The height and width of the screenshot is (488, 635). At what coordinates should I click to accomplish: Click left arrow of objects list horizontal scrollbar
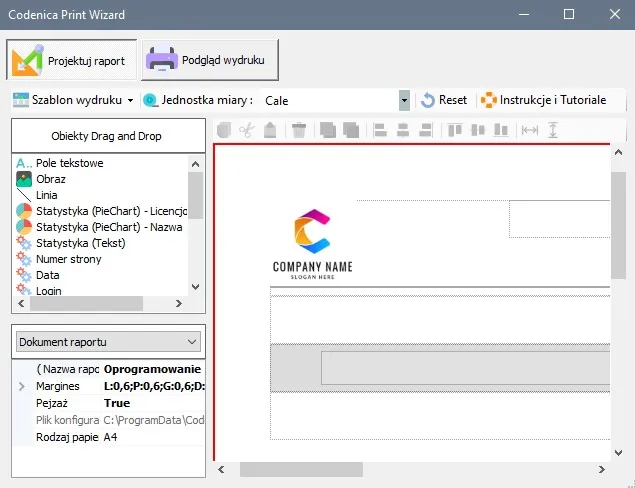21,303
